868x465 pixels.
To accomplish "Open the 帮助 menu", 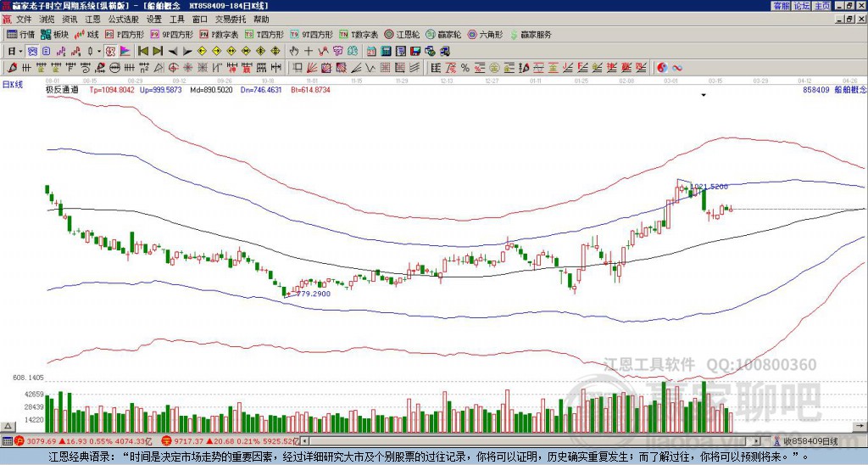I will coord(261,20).
